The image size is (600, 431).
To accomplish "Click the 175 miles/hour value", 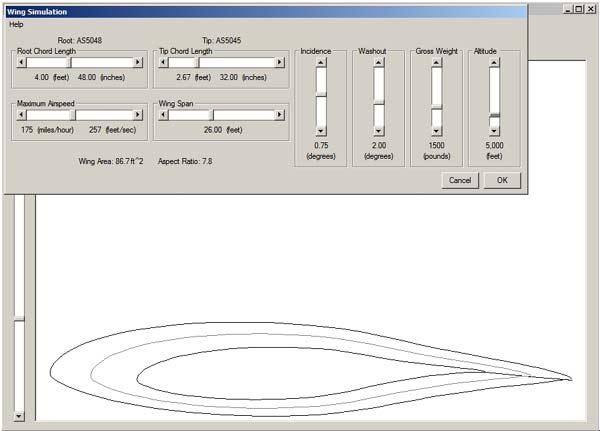I will click(47, 130).
